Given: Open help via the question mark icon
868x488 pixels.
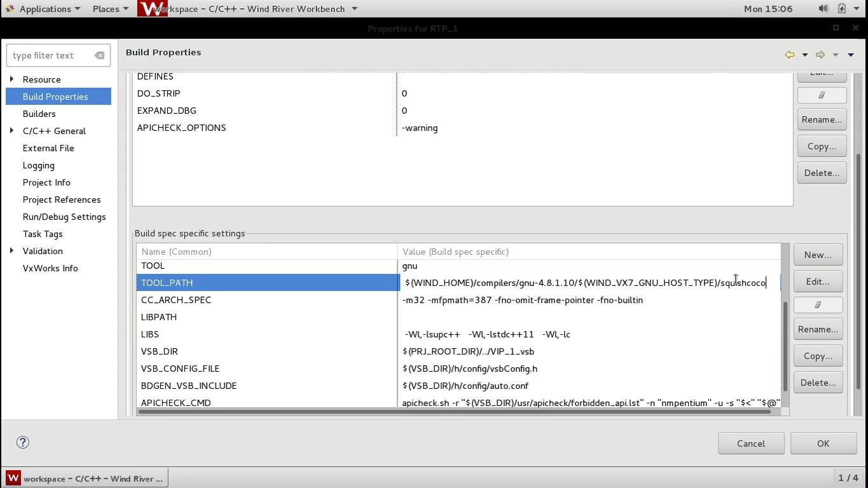Looking at the screenshot, I should coord(23,442).
